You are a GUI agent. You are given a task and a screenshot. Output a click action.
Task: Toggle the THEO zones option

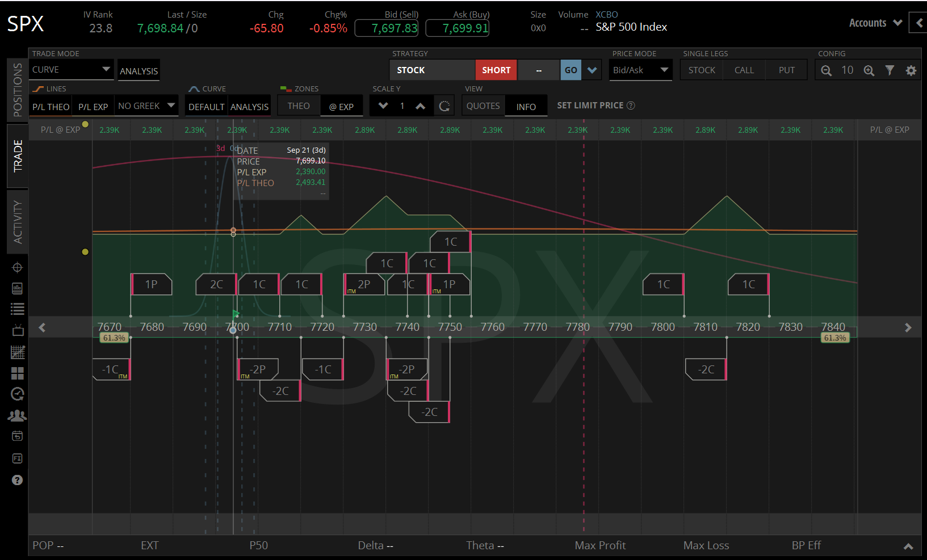[299, 106]
